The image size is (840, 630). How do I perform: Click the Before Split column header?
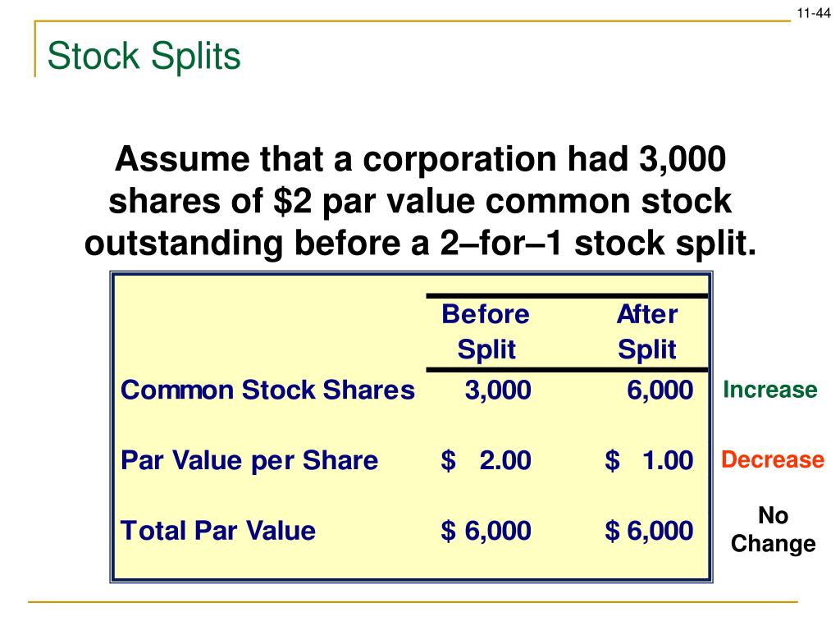(486, 331)
